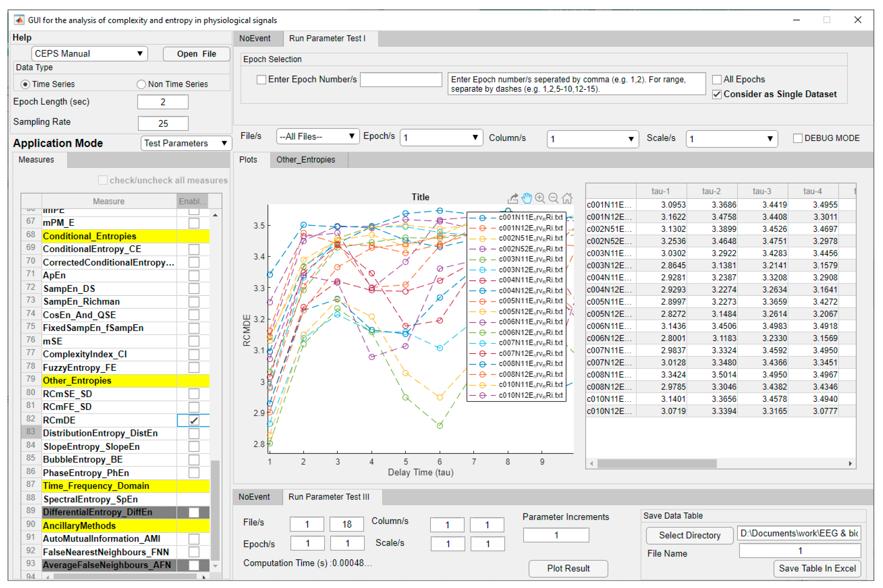Switch to the Other_Entropies tab

(305, 160)
